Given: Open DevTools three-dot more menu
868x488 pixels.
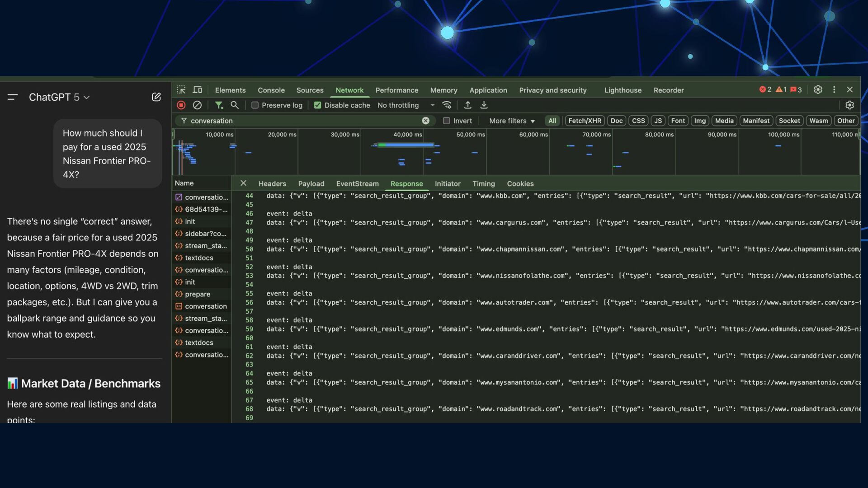Looking at the screenshot, I should (x=834, y=90).
